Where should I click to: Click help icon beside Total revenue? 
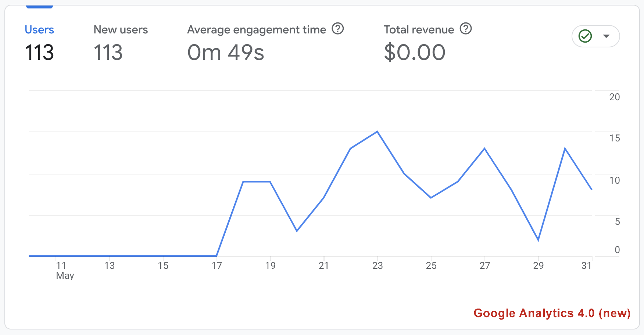[x=466, y=29]
